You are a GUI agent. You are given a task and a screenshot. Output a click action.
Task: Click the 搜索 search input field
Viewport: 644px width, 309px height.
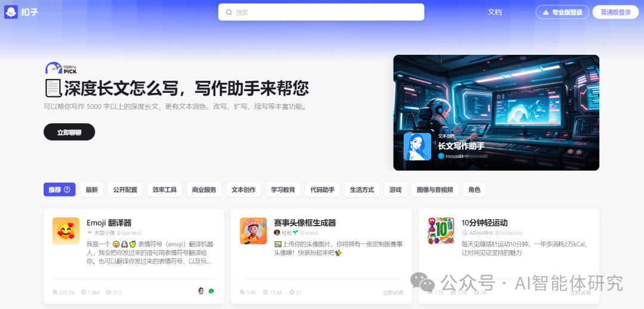[321, 13]
